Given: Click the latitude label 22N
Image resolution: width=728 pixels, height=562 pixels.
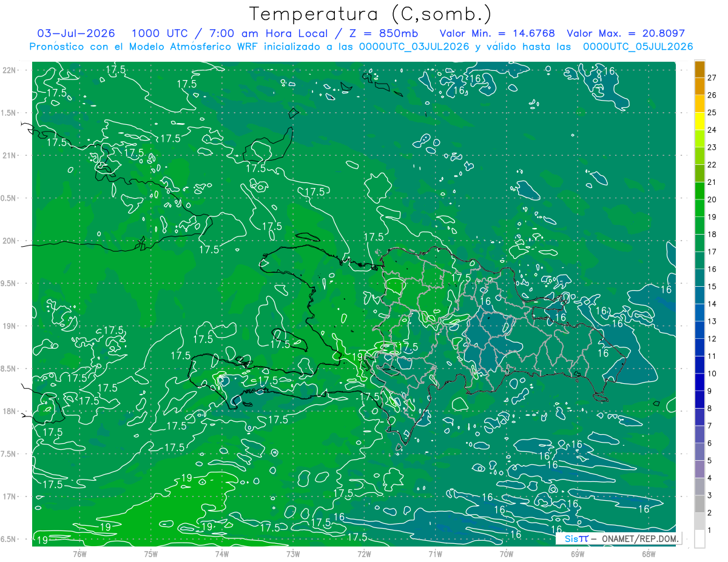Looking at the screenshot, I should pos(10,70).
